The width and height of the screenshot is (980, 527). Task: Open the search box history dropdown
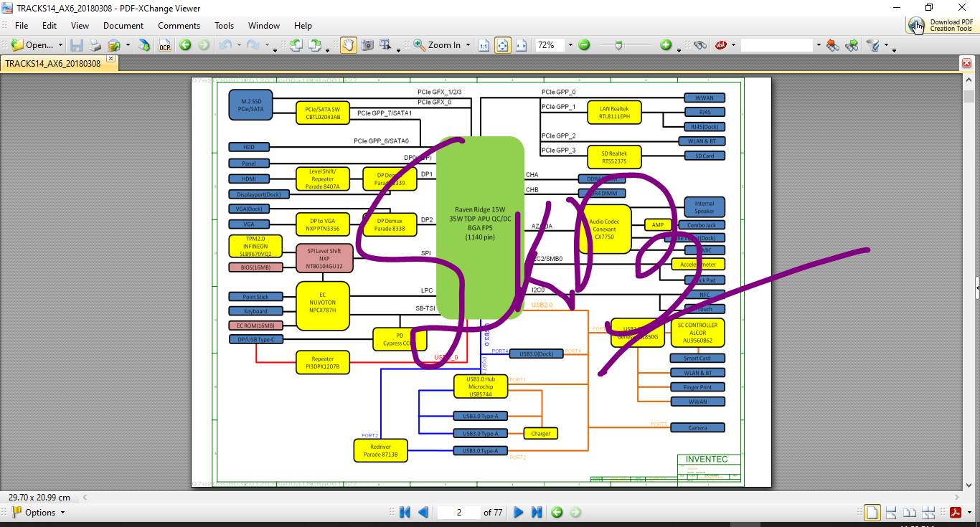click(818, 45)
